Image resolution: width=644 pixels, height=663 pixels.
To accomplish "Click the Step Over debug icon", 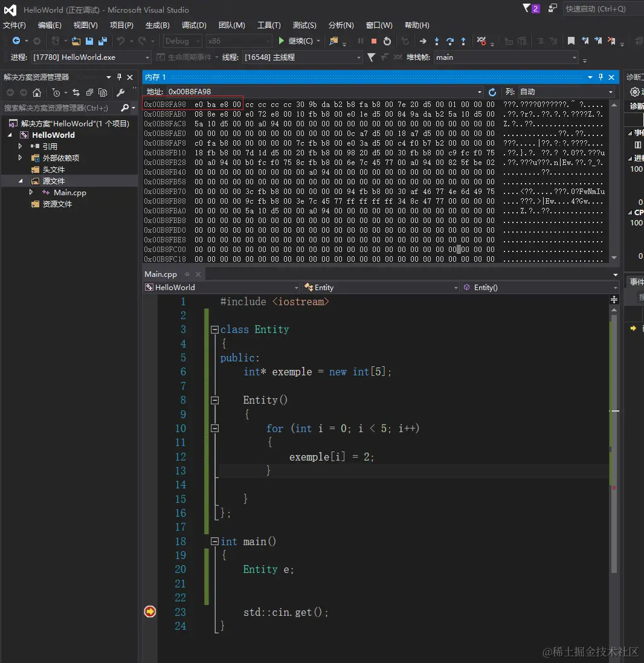I will tap(450, 41).
